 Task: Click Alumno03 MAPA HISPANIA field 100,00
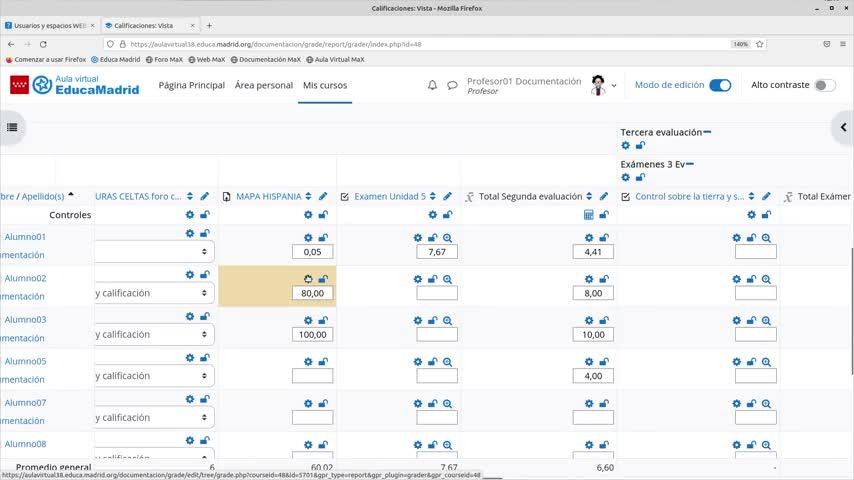tap(313, 335)
